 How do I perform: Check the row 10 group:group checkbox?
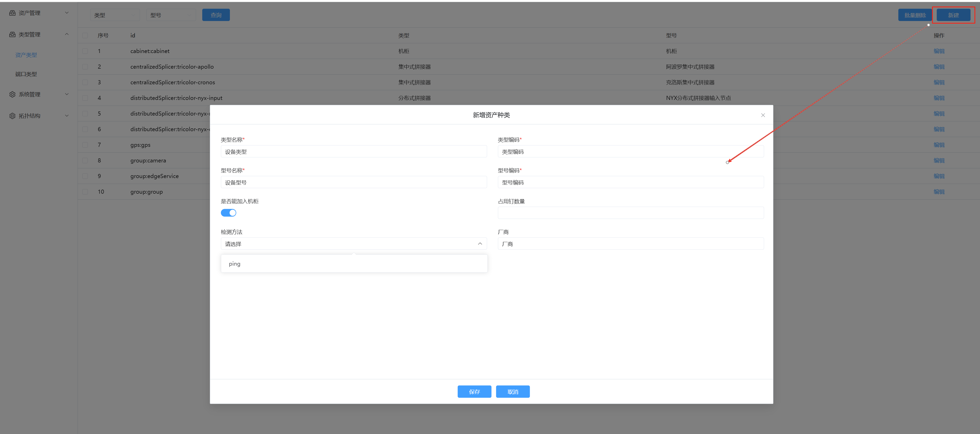tap(85, 191)
